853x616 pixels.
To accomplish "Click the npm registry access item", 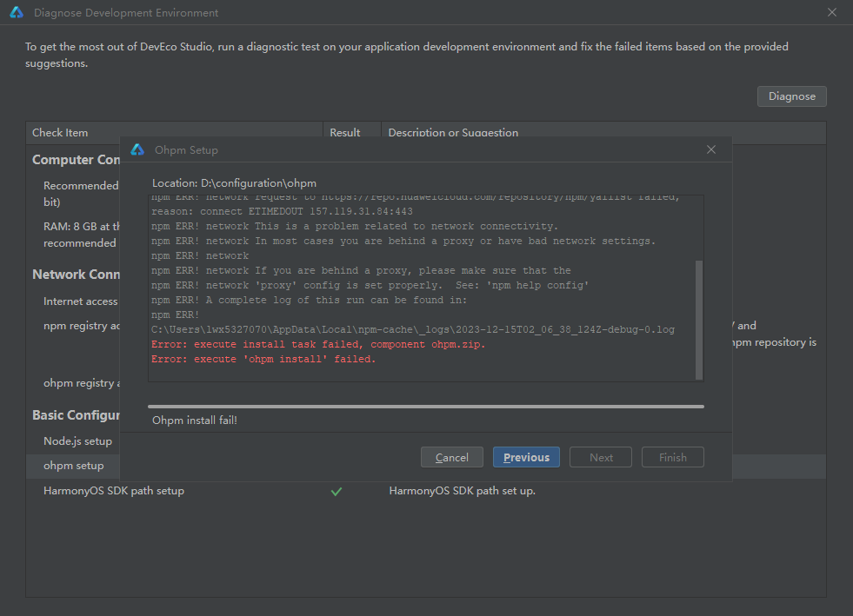I will click(82, 326).
